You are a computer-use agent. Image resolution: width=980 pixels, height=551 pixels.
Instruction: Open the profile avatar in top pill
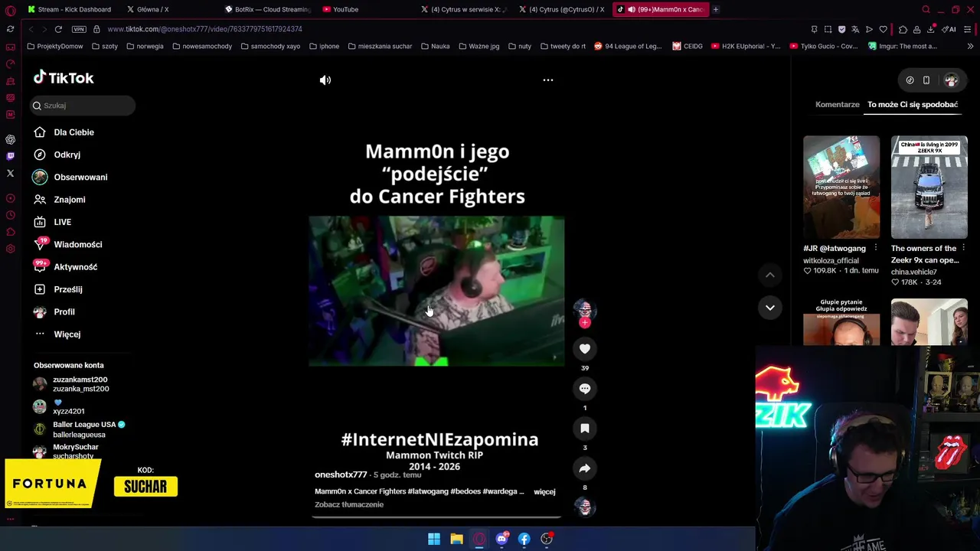click(951, 80)
